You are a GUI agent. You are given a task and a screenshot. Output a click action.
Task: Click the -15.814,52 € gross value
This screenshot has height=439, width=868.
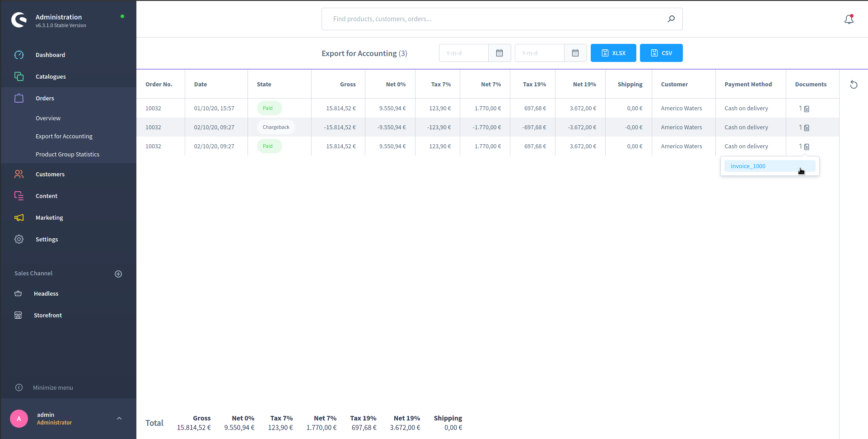(340, 127)
